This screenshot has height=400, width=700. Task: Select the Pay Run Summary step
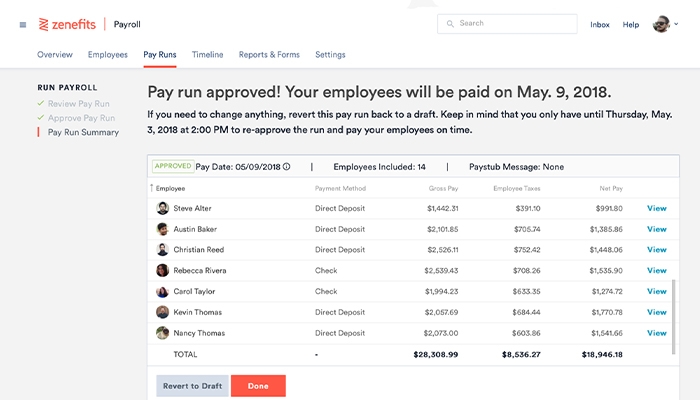(x=83, y=132)
